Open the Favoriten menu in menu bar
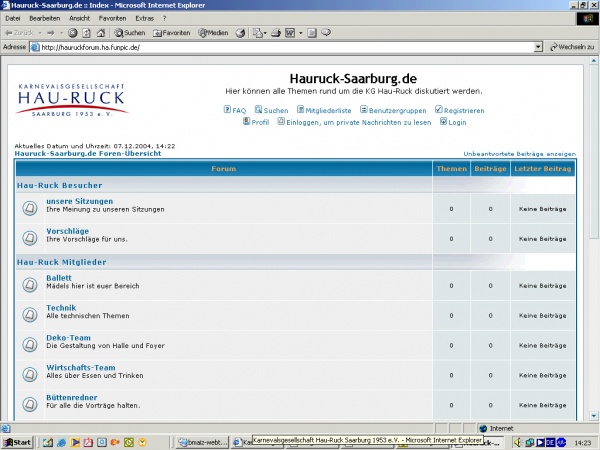 click(112, 18)
